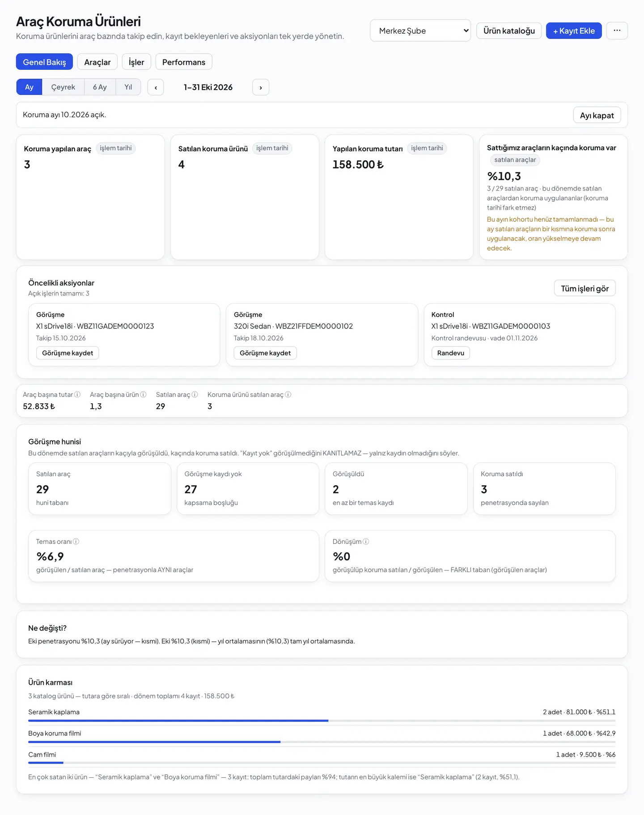Go to previous month with left chevron
The width and height of the screenshot is (644, 815).
pyautogui.click(x=156, y=87)
